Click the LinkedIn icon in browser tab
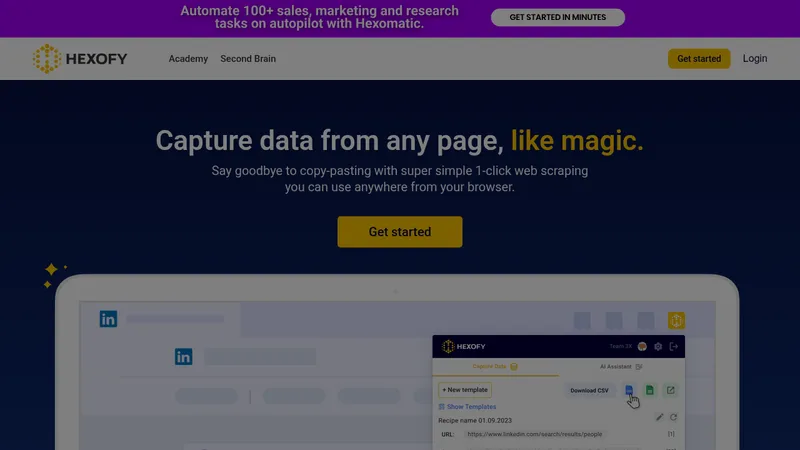 point(108,319)
